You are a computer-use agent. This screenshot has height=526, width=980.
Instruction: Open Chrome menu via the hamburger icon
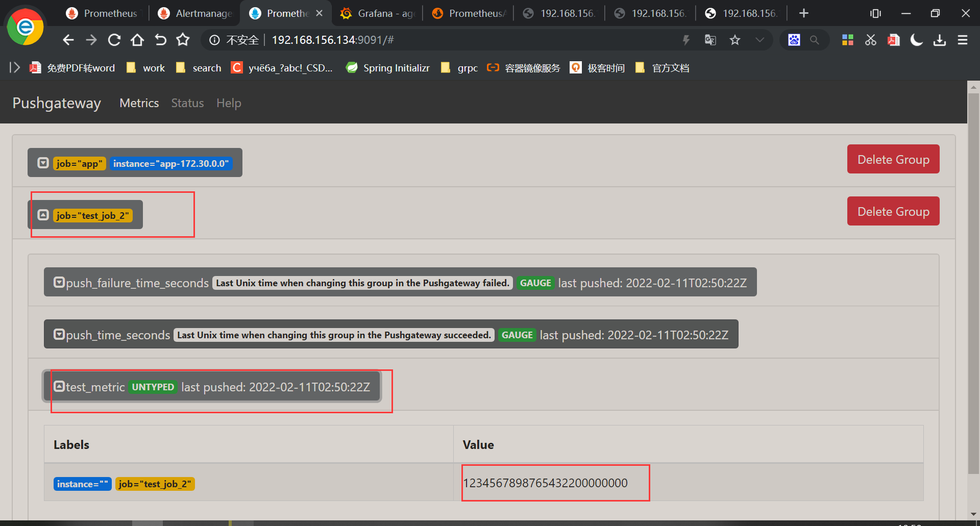[963, 40]
